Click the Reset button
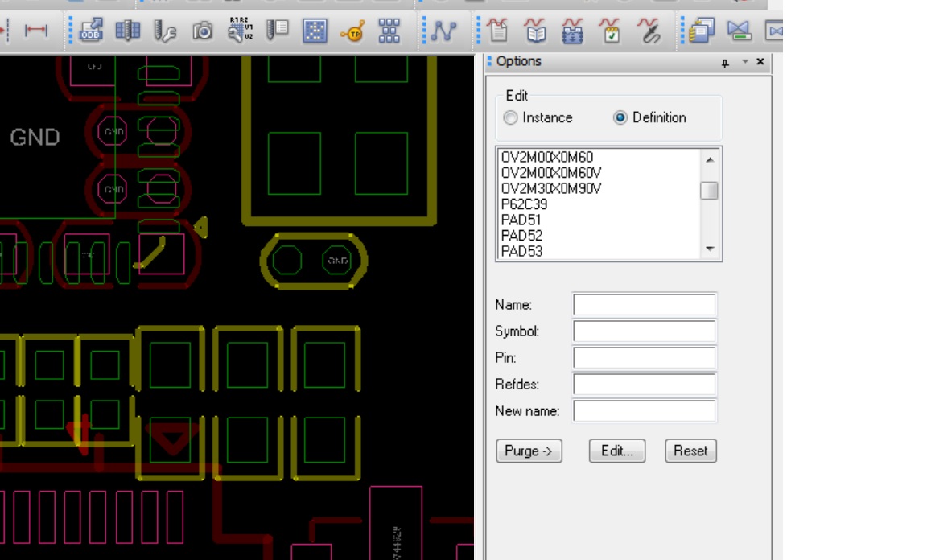 (x=690, y=451)
